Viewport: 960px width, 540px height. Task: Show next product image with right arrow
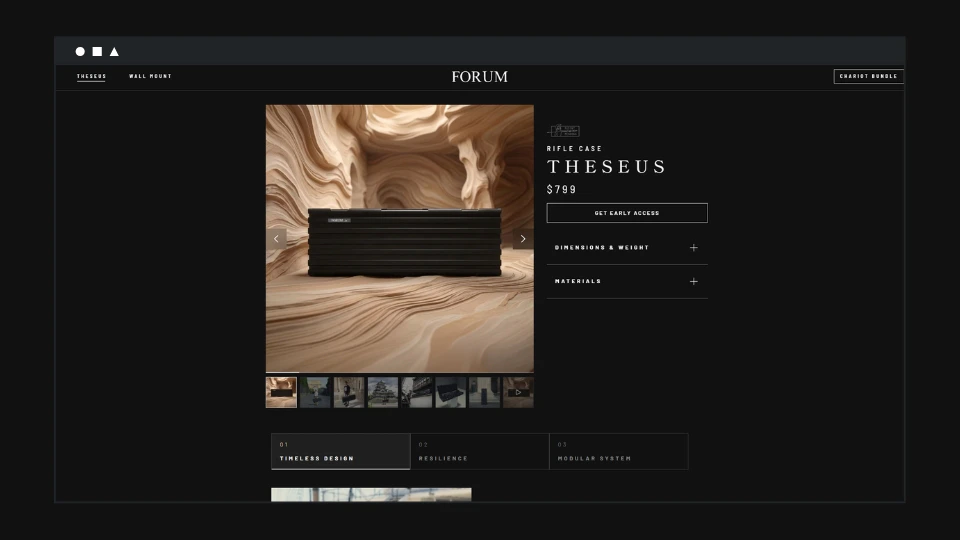[523, 239]
